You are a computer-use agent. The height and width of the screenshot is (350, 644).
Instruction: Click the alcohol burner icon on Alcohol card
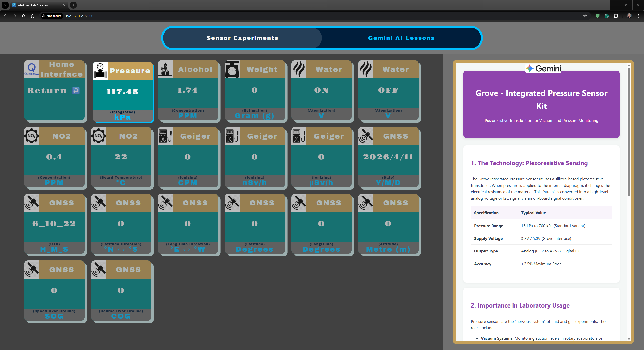(165, 69)
